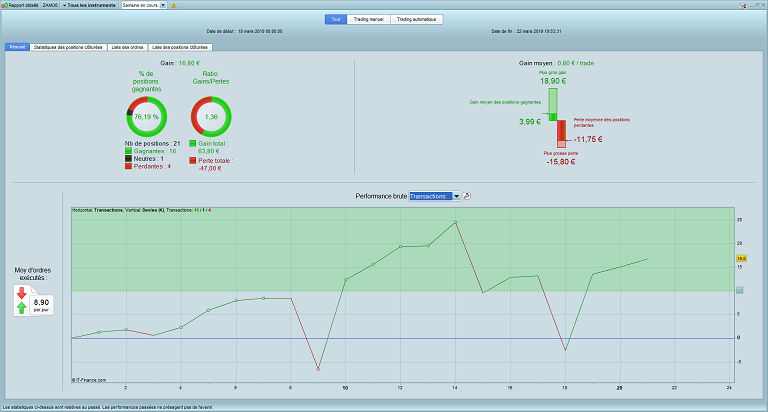Show all trading with the Tout button
Viewport: 768px width, 412px height.
(x=336, y=19)
